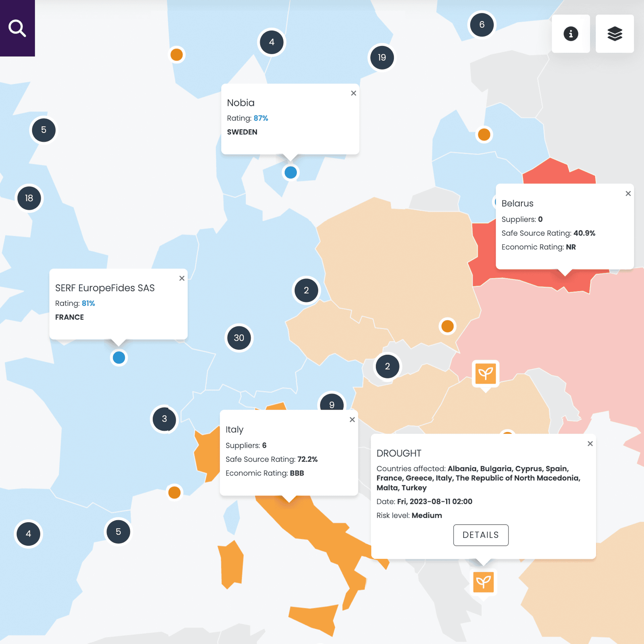This screenshot has height=644, width=644.
Task: Click the SWEDEN country label
Action: point(242,132)
